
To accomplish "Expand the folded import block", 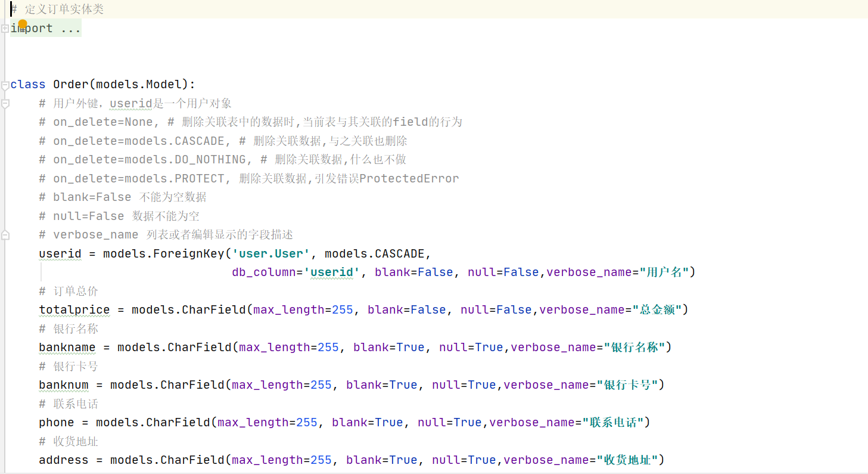I will click(x=5, y=28).
